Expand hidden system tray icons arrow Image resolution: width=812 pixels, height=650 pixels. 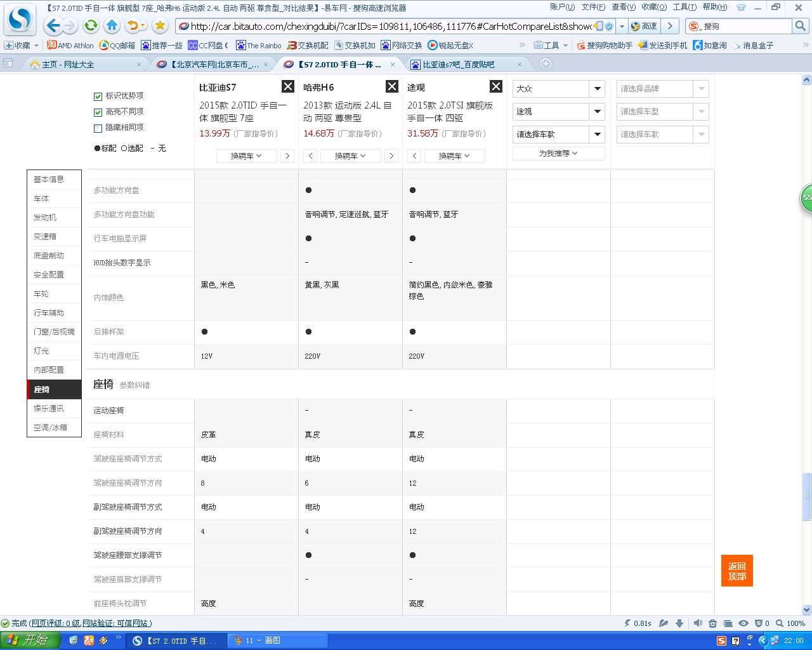click(764, 640)
